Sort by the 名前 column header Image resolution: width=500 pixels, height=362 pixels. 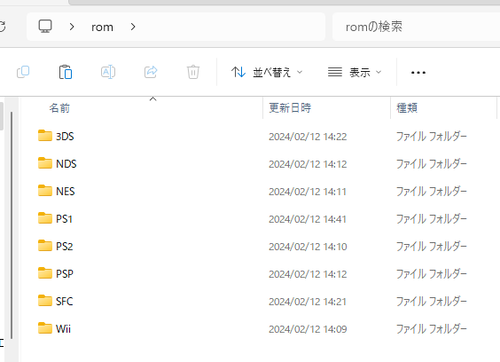59,108
